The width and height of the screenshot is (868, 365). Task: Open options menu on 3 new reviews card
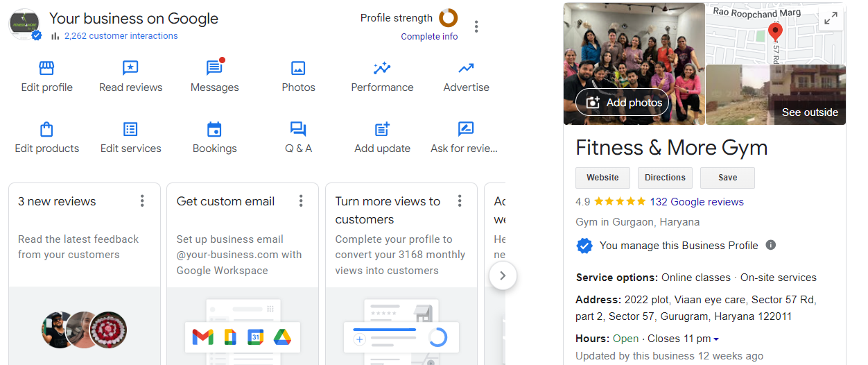(142, 201)
